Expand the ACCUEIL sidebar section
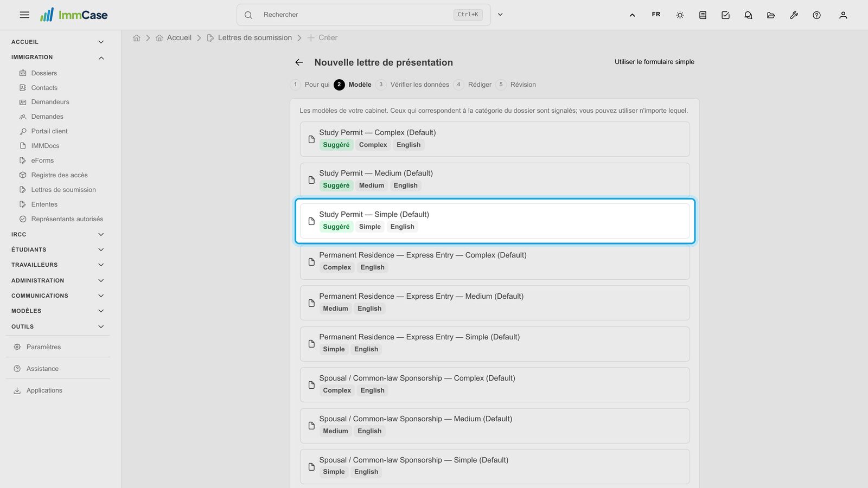 point(58,42)
